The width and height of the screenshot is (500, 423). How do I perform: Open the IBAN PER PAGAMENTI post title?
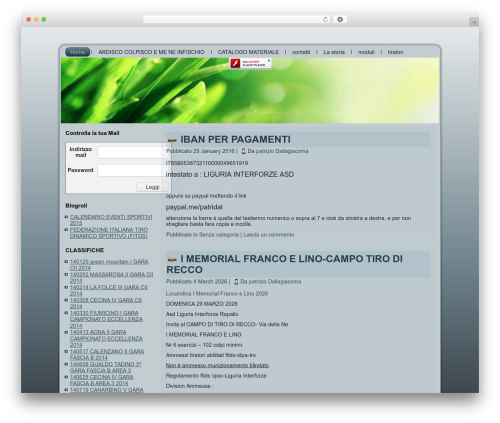tap(235, 139)
